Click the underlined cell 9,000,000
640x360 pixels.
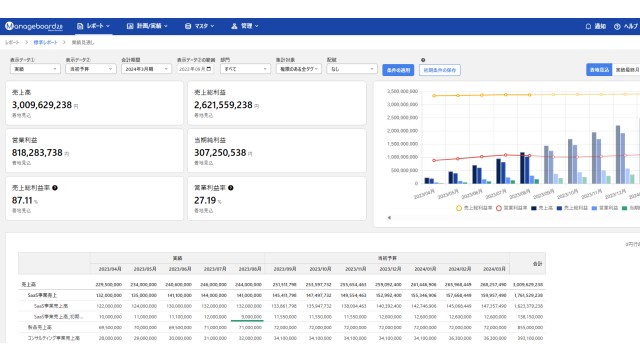click(251, 317)
